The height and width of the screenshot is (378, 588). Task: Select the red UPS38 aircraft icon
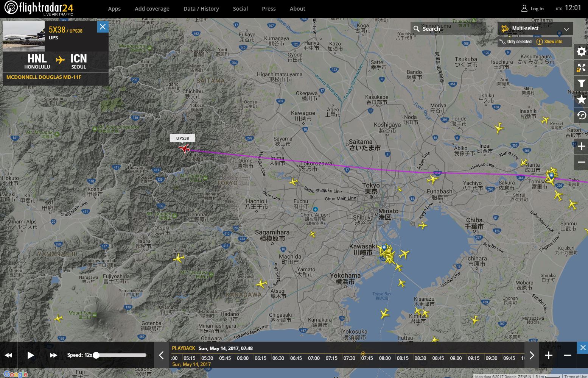184,148
